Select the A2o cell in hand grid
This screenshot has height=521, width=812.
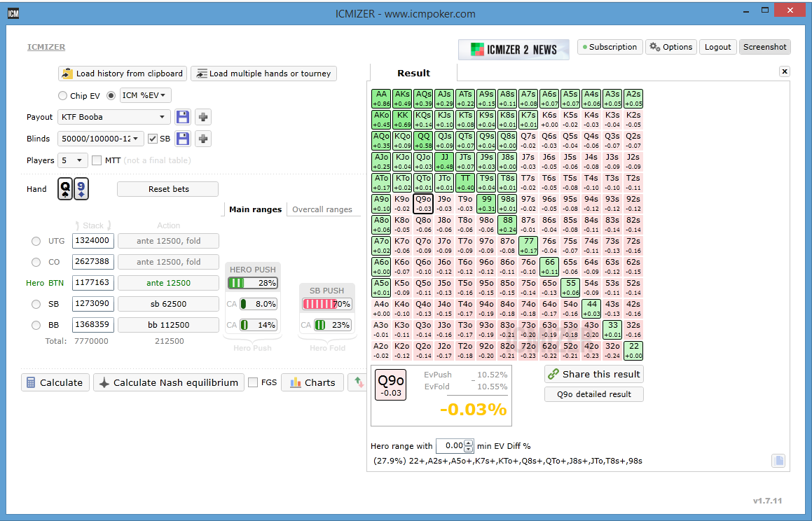[381, 351]
